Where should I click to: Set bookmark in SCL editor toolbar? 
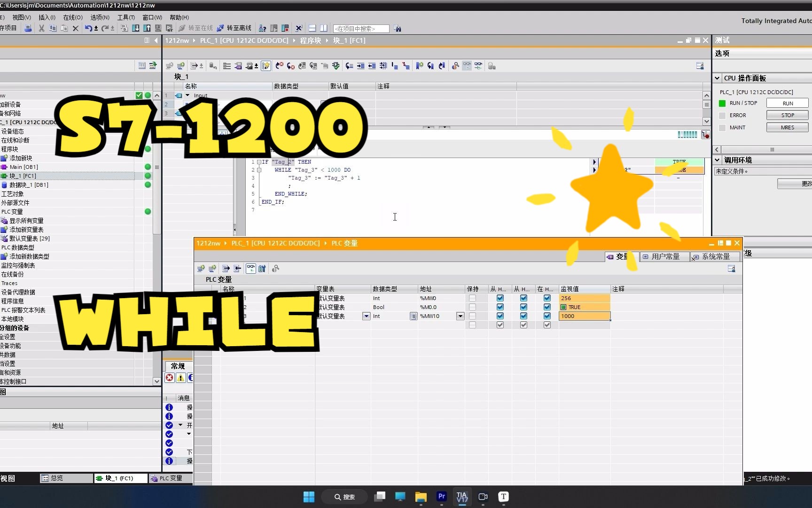[x=419, y=66]
